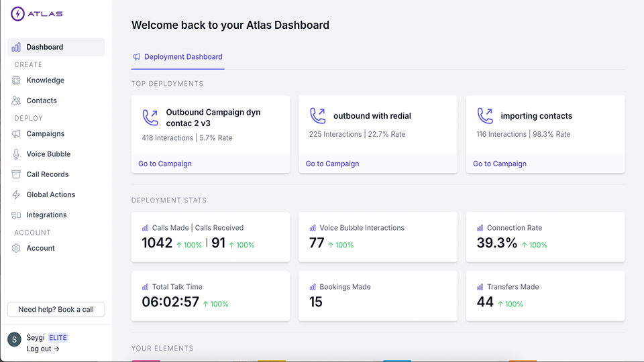The height and width of the screenshot is (362, 644).
Task: Click the Integrations blocks icon
Action: (16, 215)
